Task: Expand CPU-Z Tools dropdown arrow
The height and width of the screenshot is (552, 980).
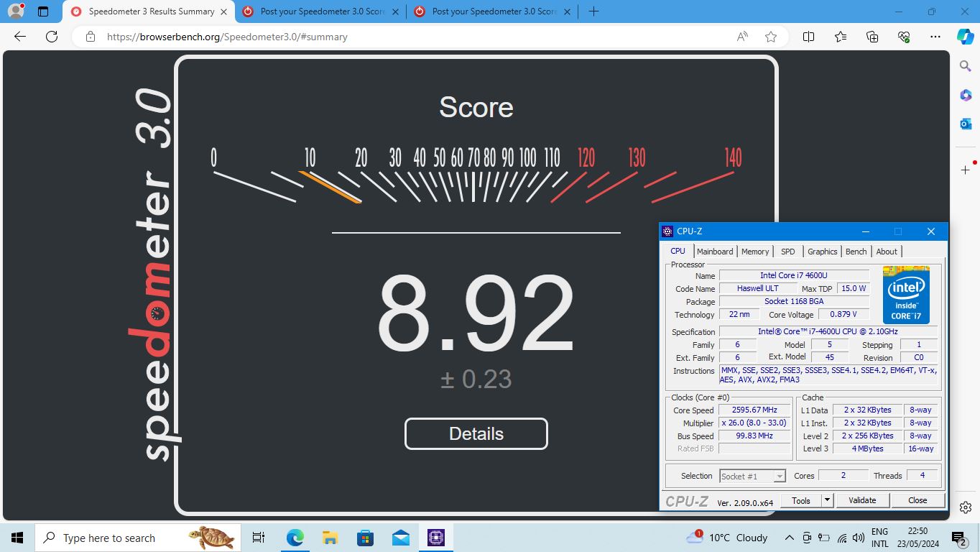Action: pyautogui.click(x=827, y=500)
